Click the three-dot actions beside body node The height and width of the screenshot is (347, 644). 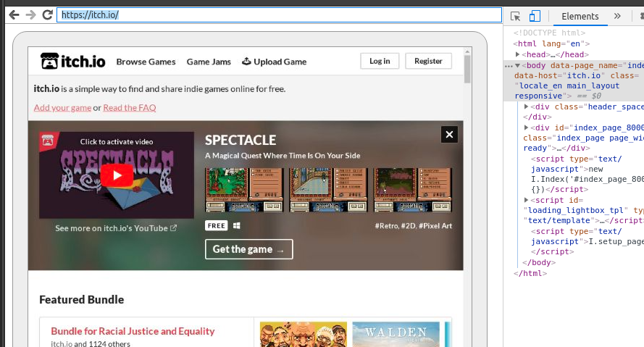(x=509, y=66)
